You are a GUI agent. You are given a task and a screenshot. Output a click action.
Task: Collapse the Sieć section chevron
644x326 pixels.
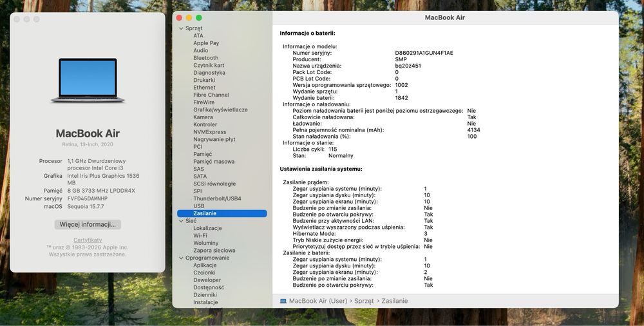point(181,221)
